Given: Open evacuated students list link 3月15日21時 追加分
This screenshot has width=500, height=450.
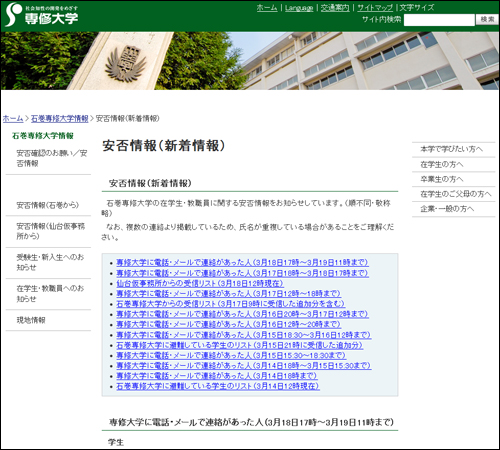Looking at the screenshot, I should click(240, 345).
